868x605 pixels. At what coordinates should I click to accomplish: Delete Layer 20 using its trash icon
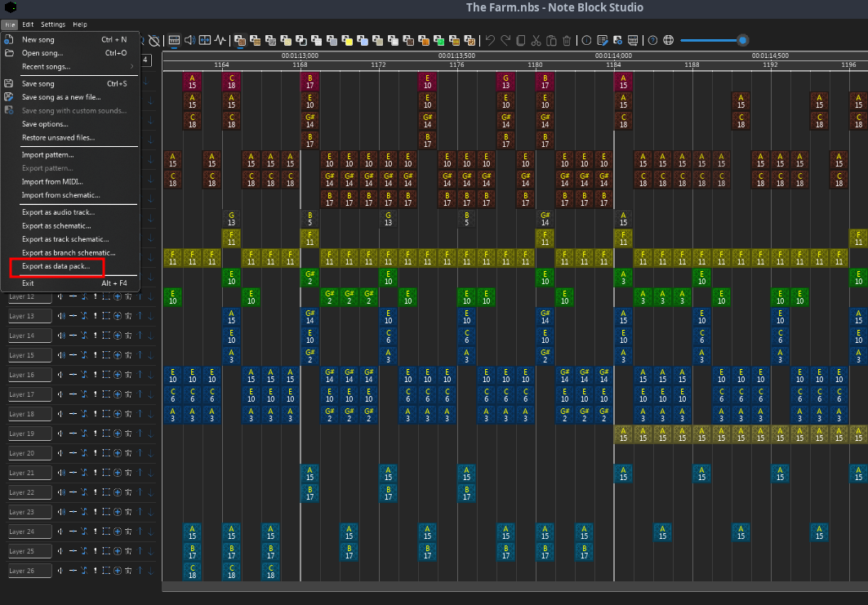tap(128, 453)
